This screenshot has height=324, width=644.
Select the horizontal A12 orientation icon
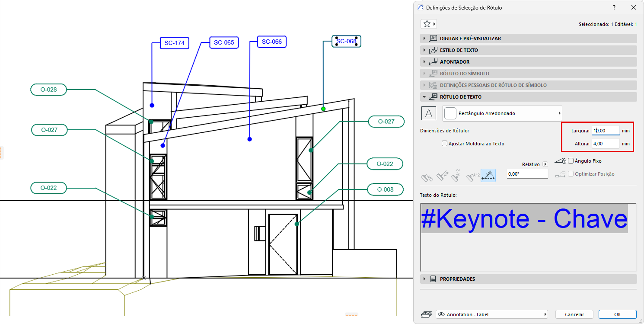473,176
